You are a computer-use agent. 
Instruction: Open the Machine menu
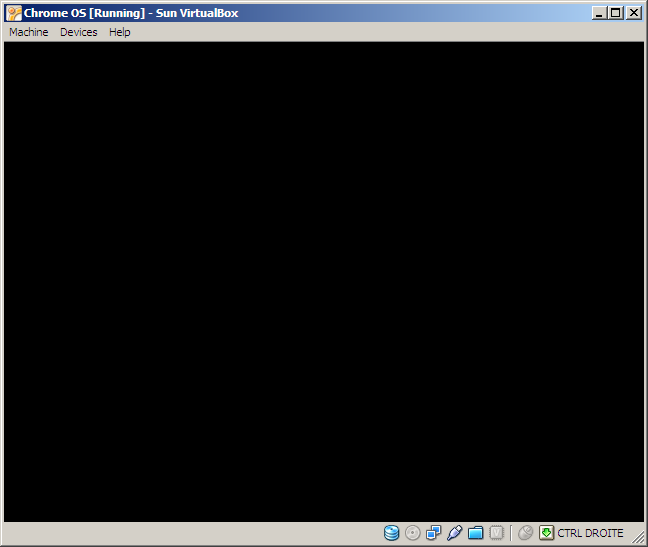(x=29, y=32)
